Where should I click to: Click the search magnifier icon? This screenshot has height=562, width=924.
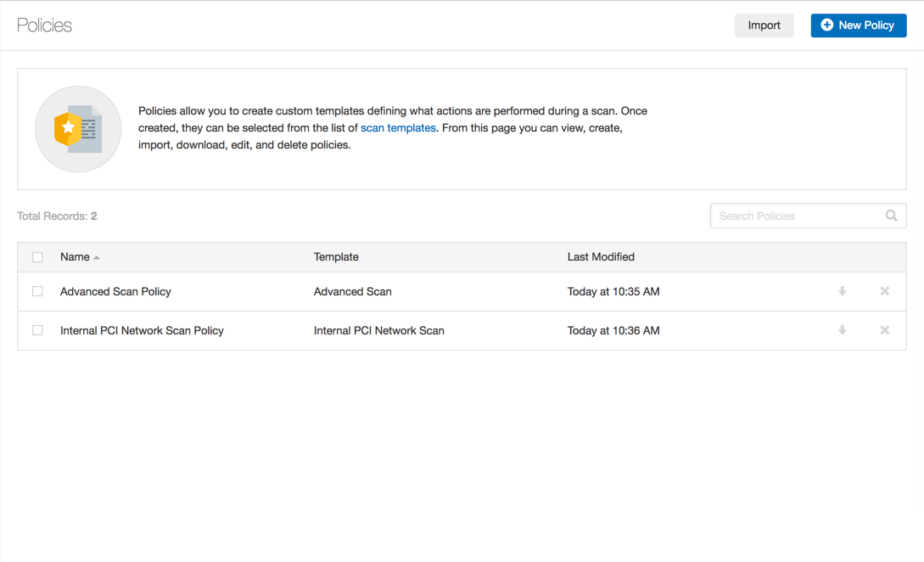[891, 216]
